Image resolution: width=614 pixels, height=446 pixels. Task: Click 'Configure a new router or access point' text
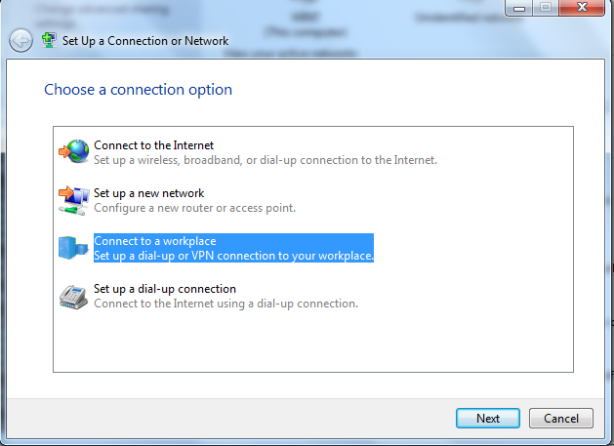(x=195, y=208)
